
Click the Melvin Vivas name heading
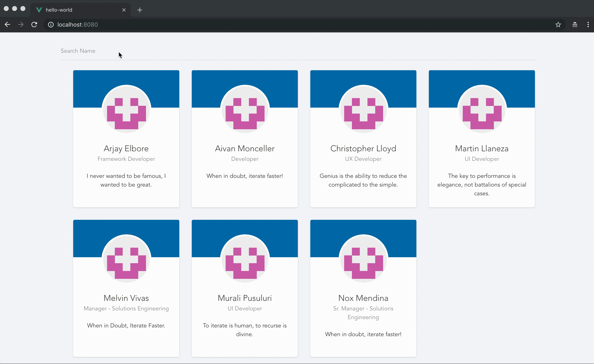(126, 298)
